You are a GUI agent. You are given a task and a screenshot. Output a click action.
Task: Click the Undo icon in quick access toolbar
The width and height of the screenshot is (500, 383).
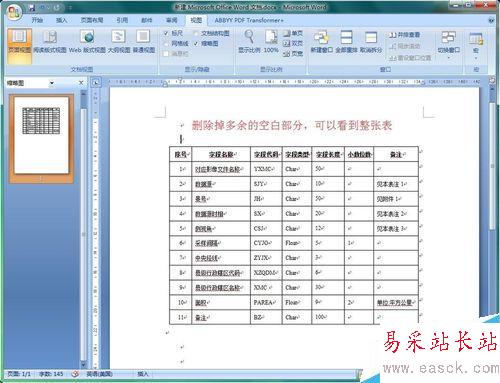44,7
